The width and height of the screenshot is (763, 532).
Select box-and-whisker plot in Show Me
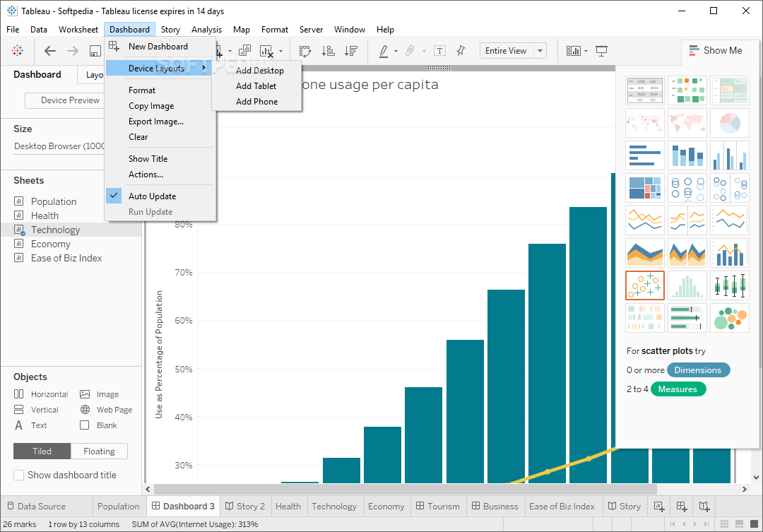pos(729,285)
